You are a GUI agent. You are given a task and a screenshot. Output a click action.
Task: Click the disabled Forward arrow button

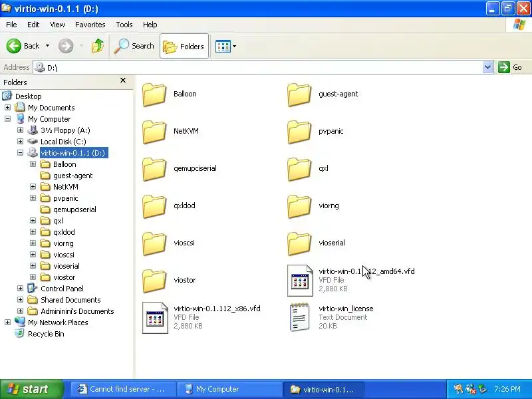coord(66,46)
